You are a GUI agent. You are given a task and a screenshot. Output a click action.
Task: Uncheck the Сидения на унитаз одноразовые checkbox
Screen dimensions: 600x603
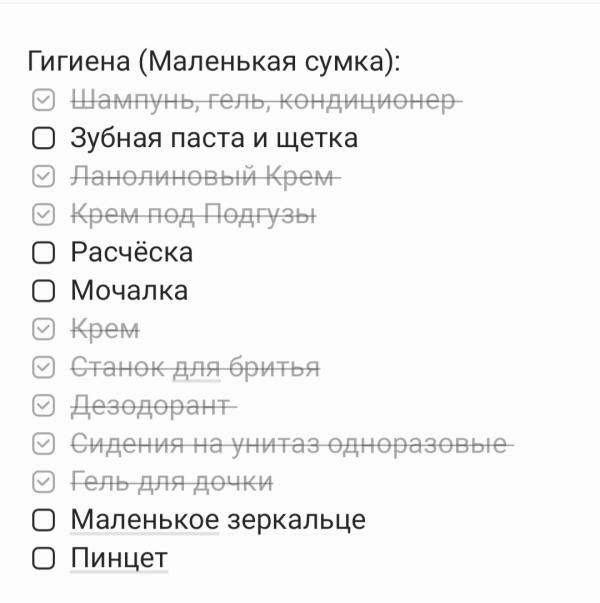click(x=43, y=443)
